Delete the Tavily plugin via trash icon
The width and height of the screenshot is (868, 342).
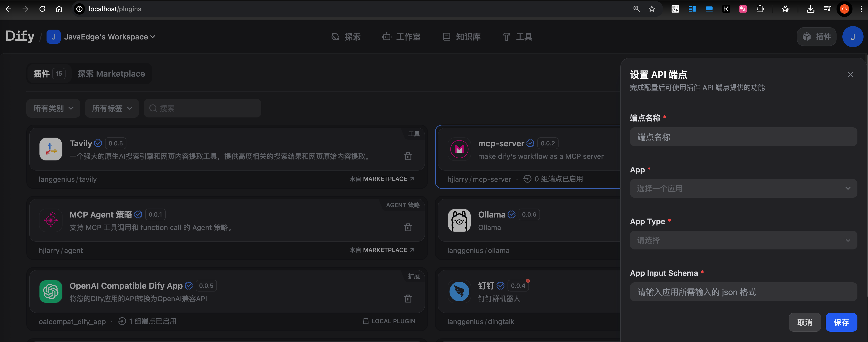coord(408,156)
